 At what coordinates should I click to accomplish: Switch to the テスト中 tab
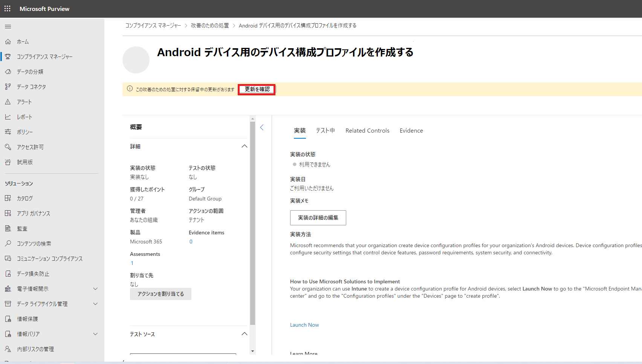(x=325, y=131)
